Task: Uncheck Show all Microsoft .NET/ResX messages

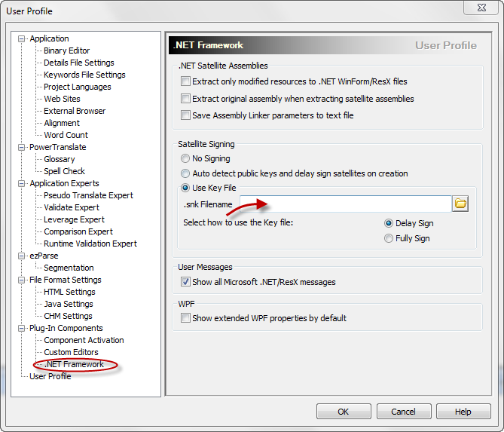Action: 185,282
